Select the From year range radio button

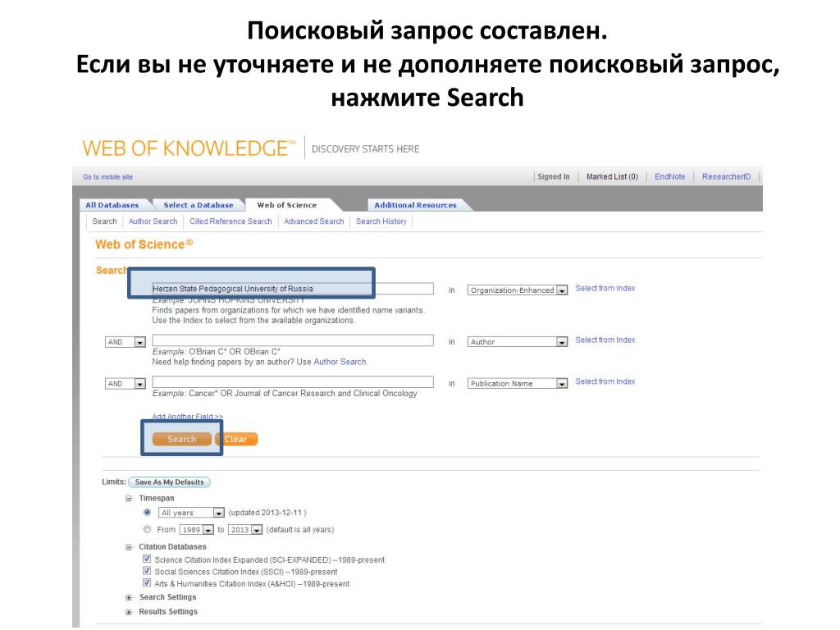pos(147,529)
